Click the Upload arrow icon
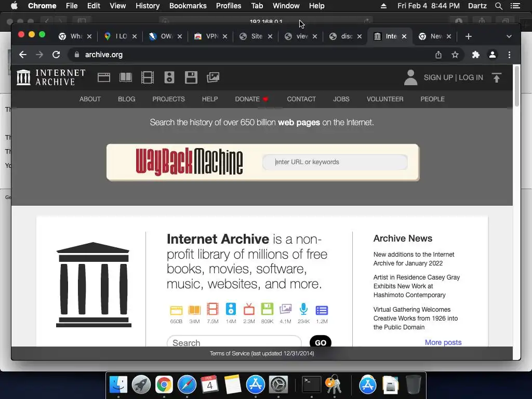The image size is (532, 399). [496, 78]
